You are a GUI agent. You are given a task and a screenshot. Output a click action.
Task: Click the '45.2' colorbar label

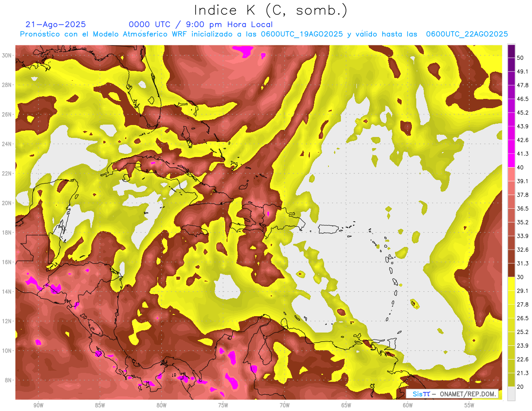click(x=523, y=113)
